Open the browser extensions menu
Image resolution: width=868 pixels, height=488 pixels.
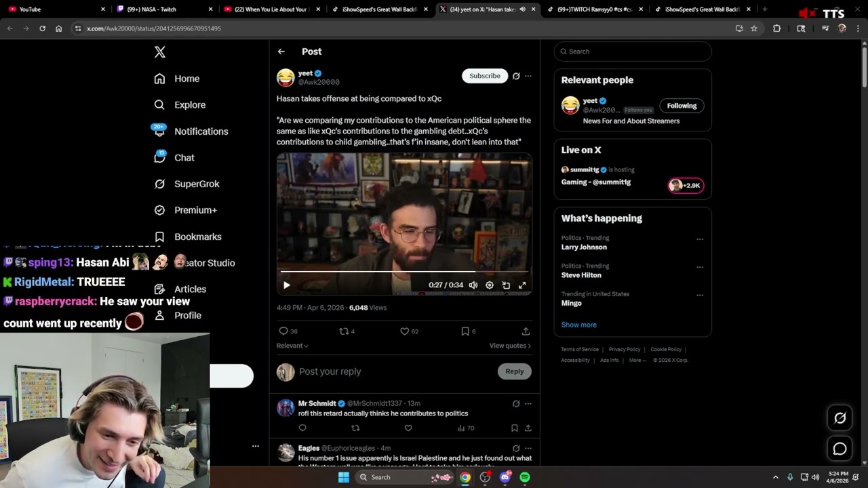[776, 28]
